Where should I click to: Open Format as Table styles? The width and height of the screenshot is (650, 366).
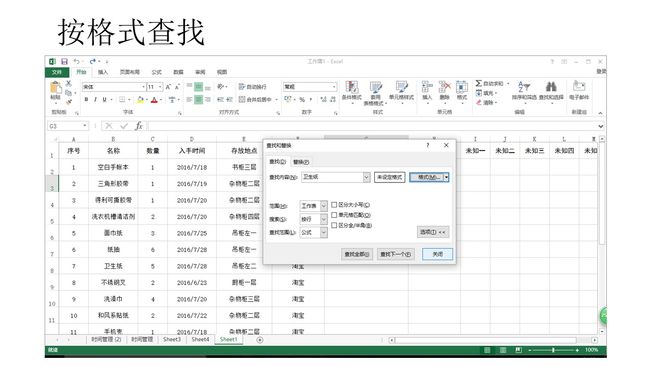[375, 93]
